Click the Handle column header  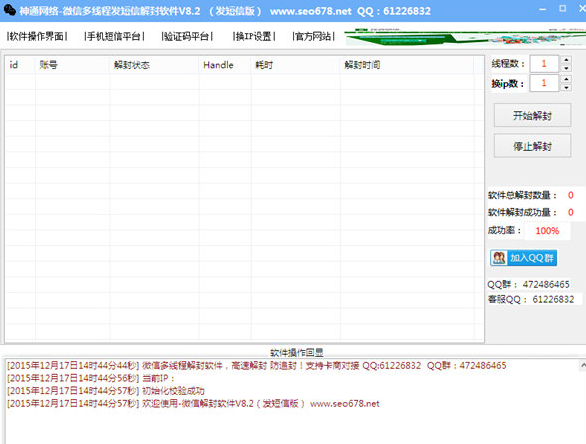tap(225, 65)
